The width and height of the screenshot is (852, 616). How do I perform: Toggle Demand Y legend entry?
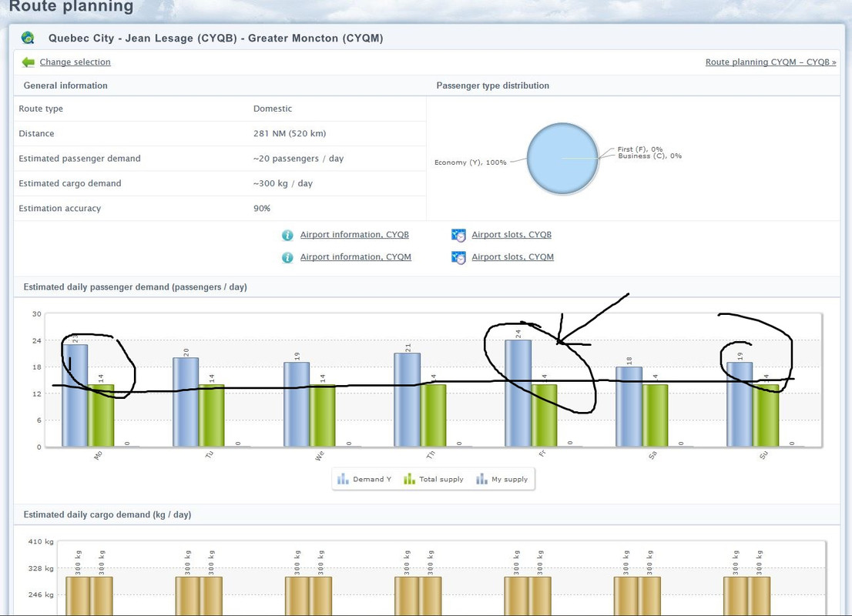(364, 479)
